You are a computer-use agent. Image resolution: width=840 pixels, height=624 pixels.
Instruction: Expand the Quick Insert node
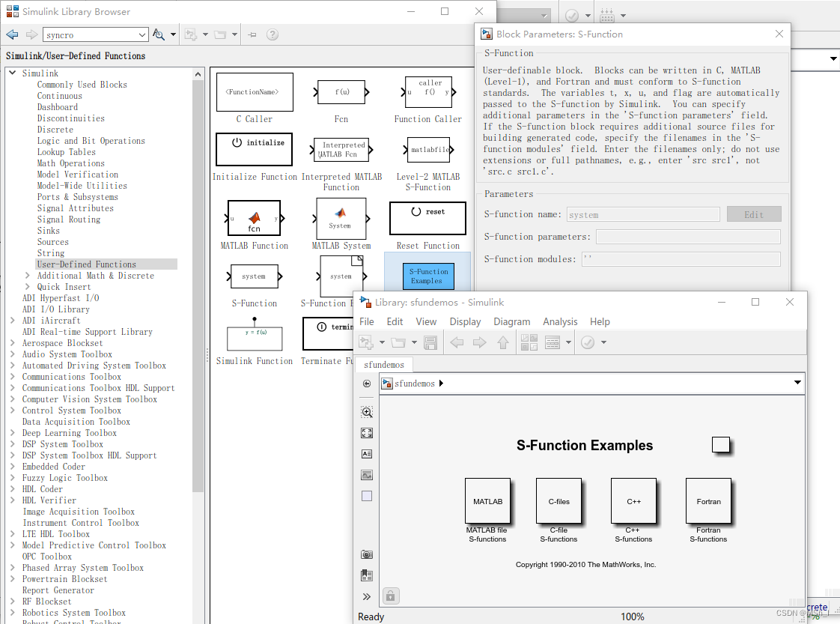pyautogui.click(x=27, y=287)
